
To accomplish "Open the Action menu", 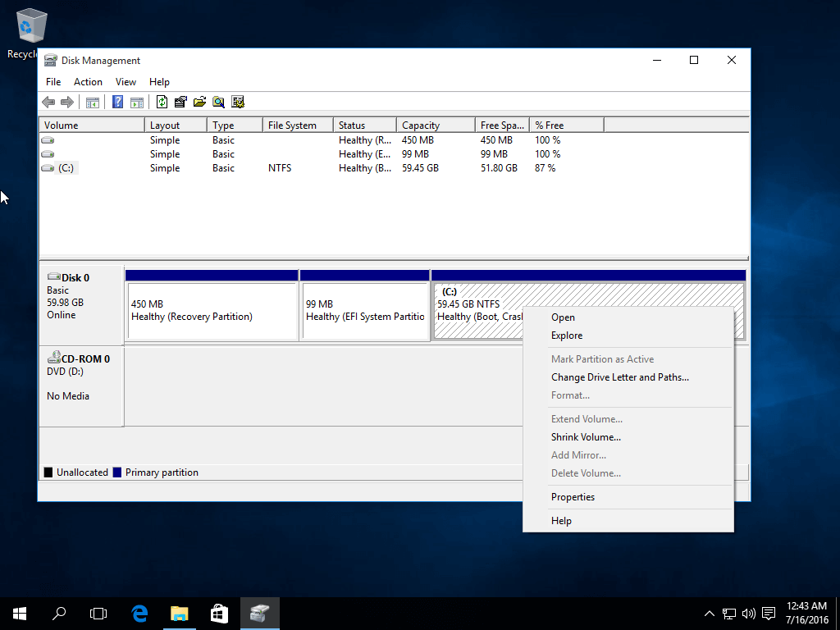I will coord(88,82).
